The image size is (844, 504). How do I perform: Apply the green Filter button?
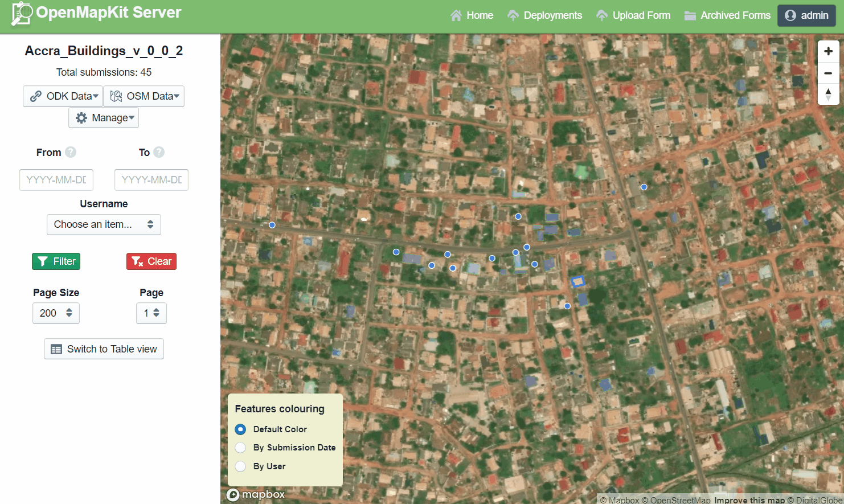click(x=56, y=261)
